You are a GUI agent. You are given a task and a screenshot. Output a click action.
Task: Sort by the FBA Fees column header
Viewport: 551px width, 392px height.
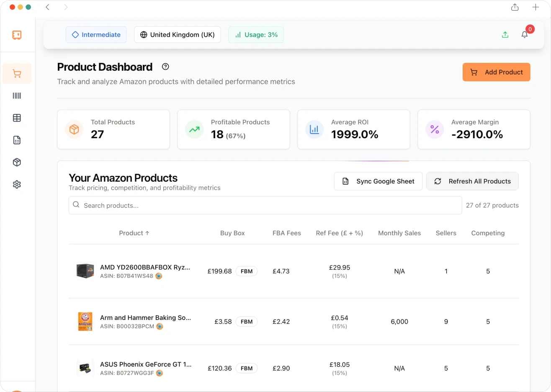point(287,233)
